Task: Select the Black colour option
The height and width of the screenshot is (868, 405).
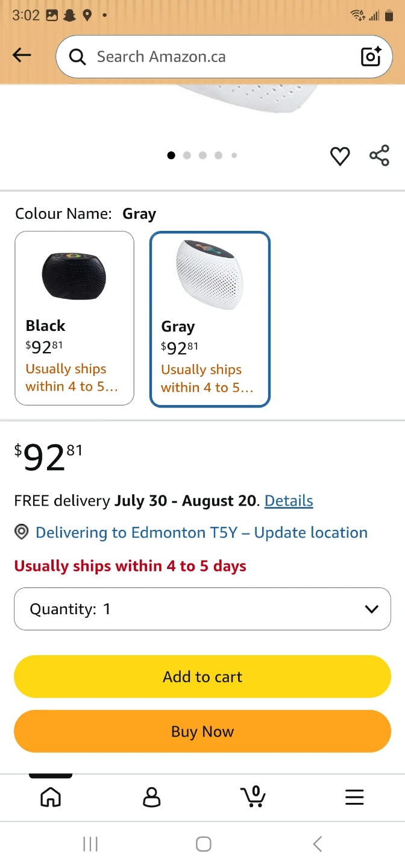Action: [74, 318]
